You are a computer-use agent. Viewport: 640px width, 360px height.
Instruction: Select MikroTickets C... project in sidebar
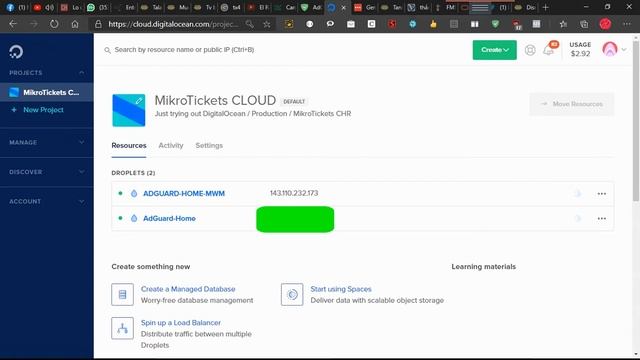(x=47, y=92)
